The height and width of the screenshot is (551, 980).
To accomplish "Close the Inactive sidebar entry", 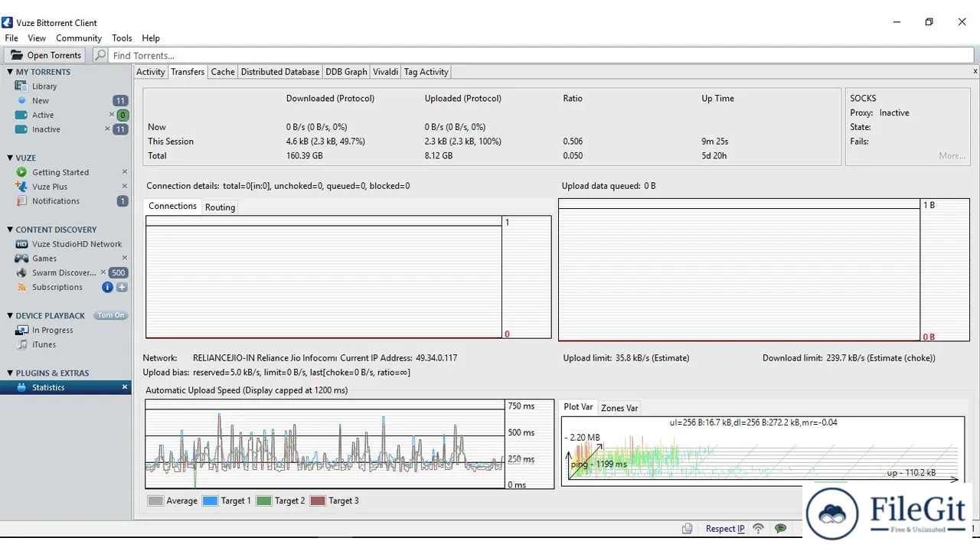I will 107,129.
